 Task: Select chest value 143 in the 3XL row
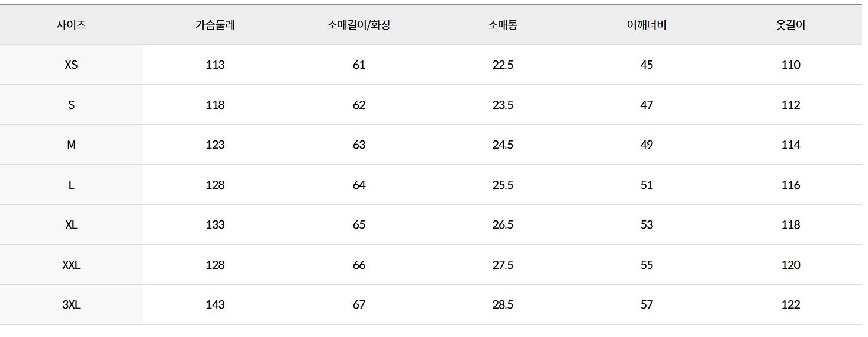point(216,305)
